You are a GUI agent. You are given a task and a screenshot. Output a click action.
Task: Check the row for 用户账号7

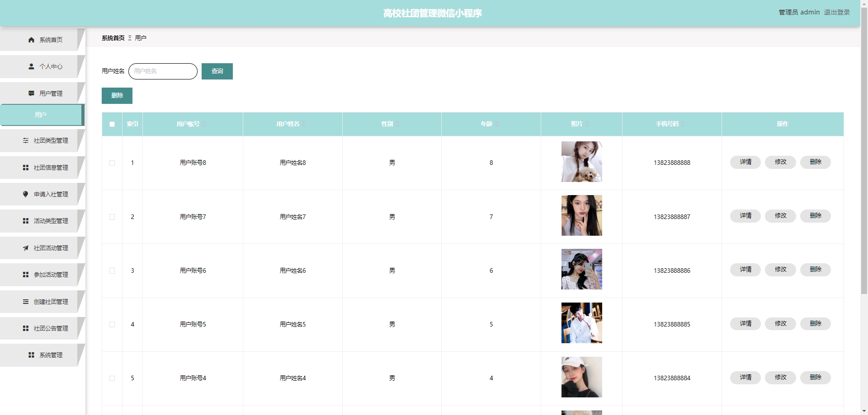[112, 217]
